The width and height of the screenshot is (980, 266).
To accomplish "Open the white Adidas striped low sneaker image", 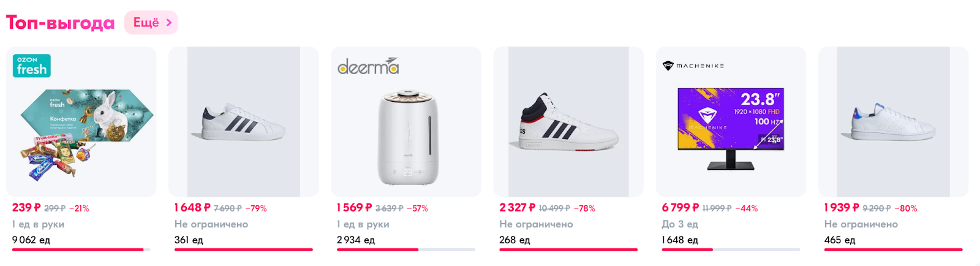I will (x=243, y=123).
